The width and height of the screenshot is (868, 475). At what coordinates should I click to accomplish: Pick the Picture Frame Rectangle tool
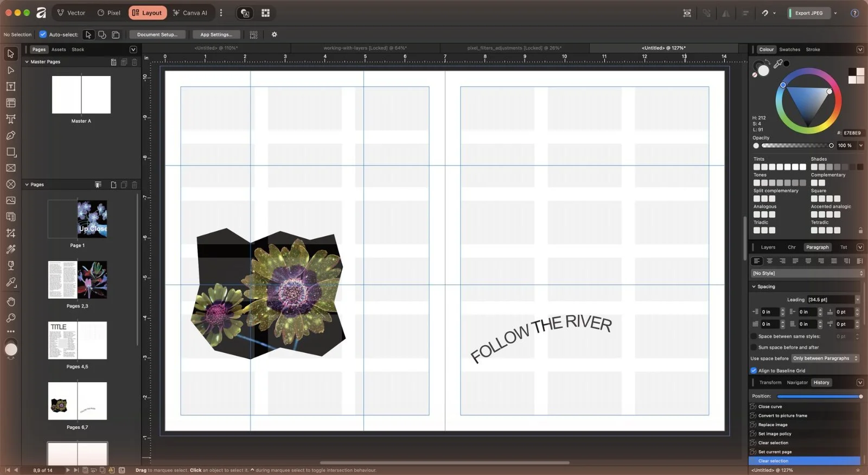click(x=10, y=168)
